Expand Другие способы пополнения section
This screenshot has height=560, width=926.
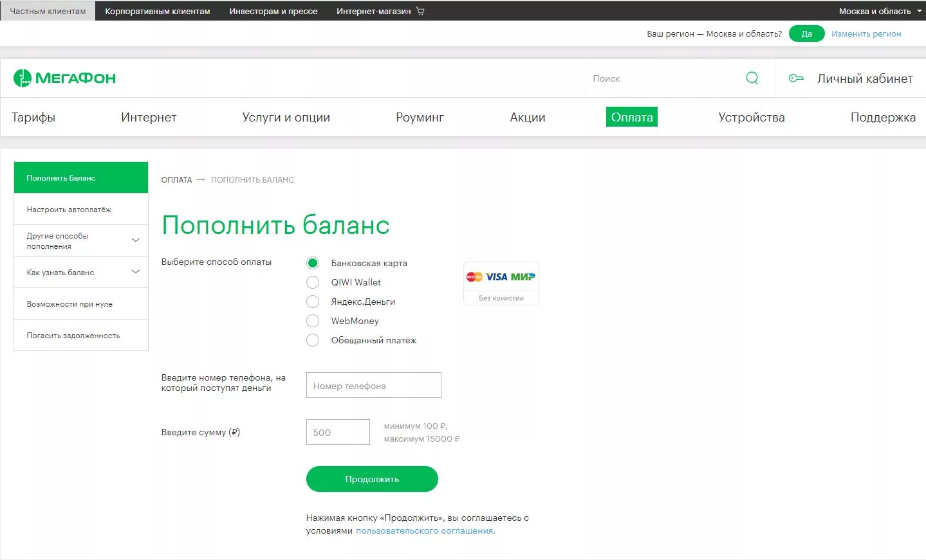click(81, 240)
